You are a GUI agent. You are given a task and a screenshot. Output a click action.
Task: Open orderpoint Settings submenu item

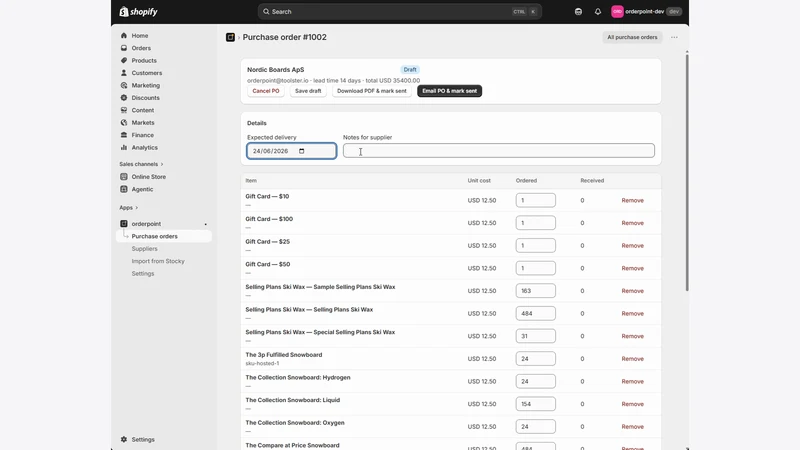tap(143, 273)
